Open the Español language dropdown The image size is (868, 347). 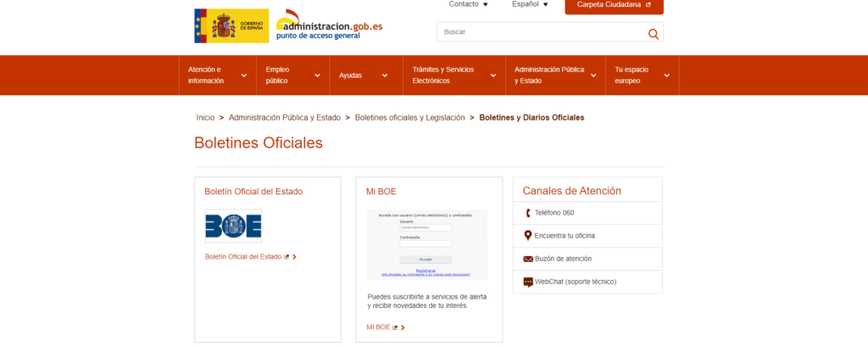point(530,4)
